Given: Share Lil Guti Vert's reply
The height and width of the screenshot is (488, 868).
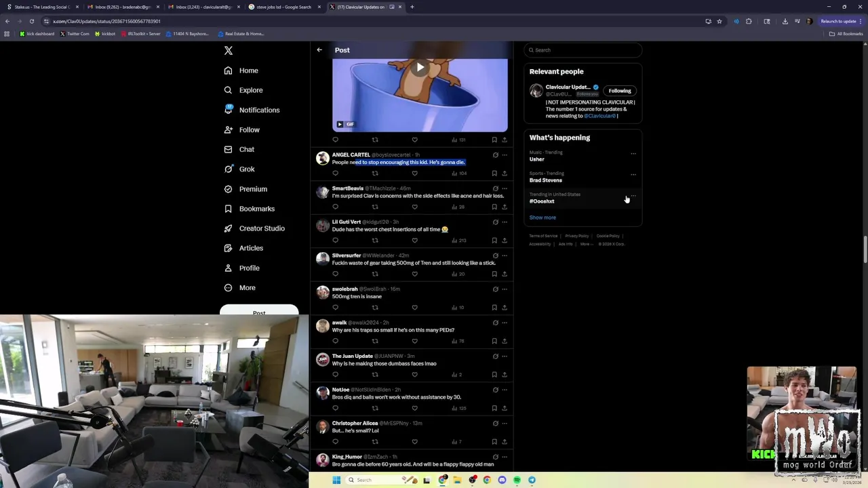Looking at the screenshot, I should [x=505, y=241].
